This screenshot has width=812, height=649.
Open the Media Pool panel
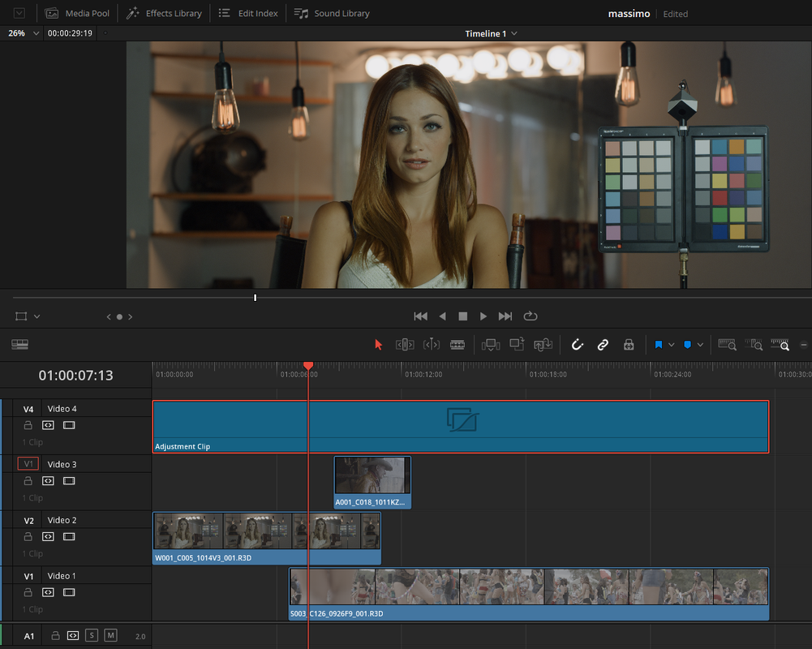[77, 14]
